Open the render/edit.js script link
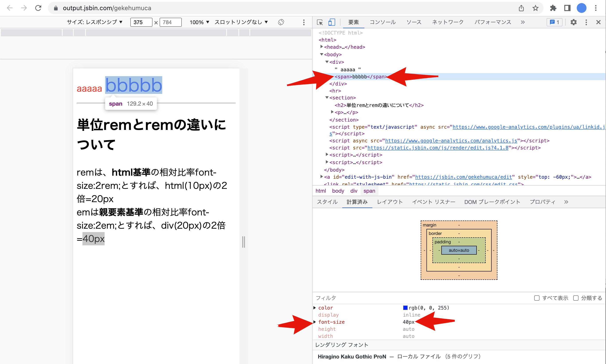This screenshot has width=606, height=364. (438, 148)
